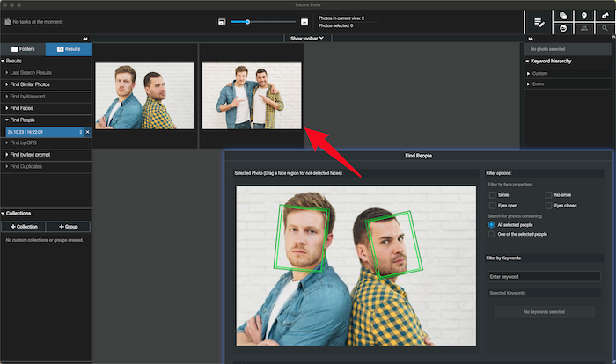Collapse left panel with double-arrow icon
The width and height of the screenshot is (616, 364).
pos(84,39)
